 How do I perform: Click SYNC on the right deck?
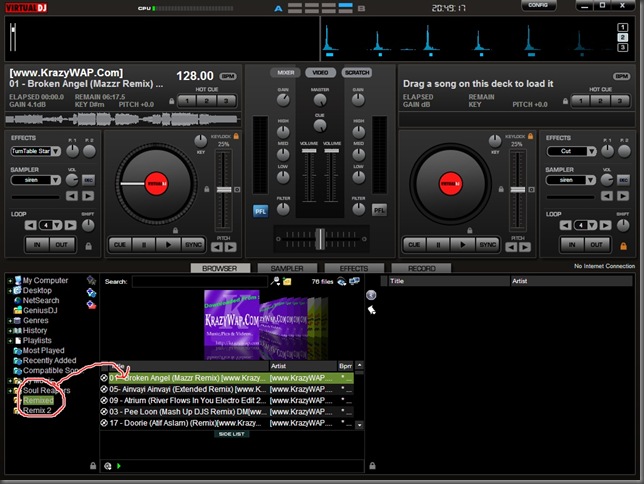pos(488,245)
